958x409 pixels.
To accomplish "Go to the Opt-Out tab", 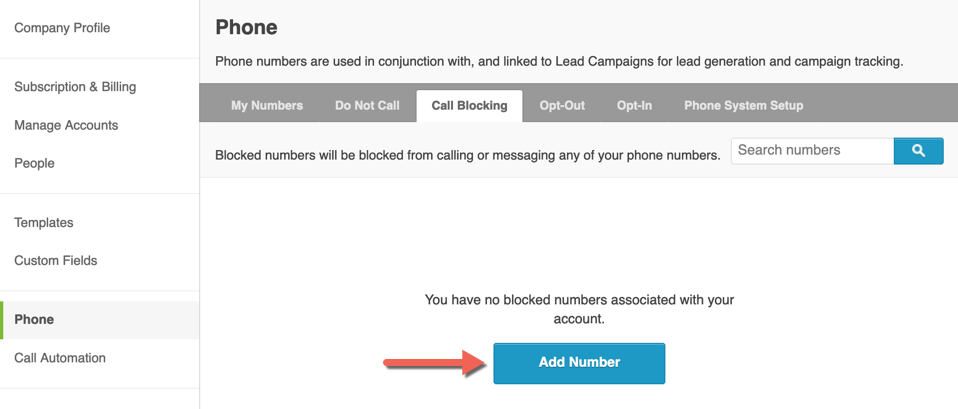I will 562,105.
